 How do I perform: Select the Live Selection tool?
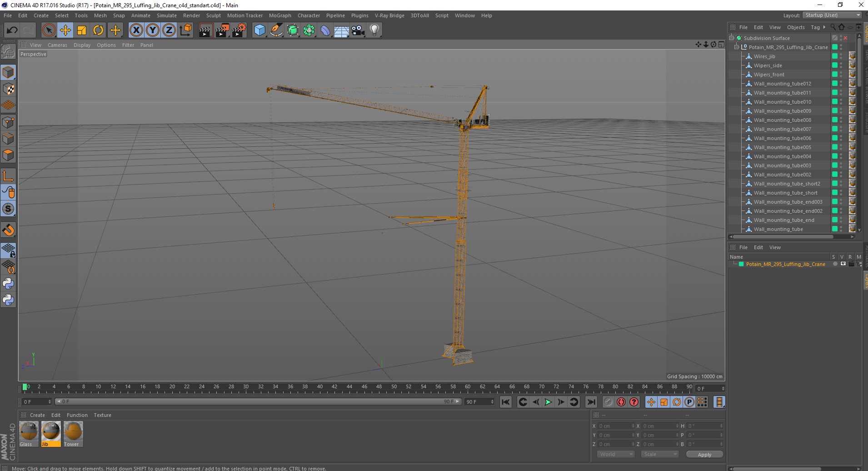point(49,30)
